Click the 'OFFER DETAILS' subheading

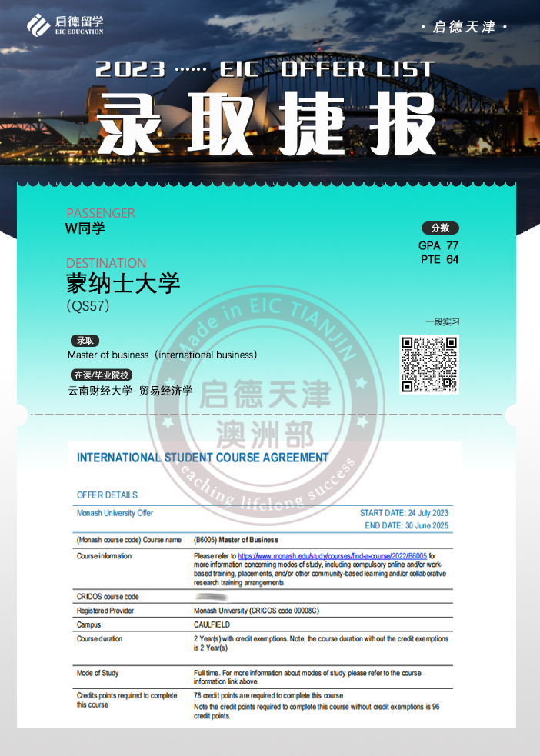click(x=107, y=495)
